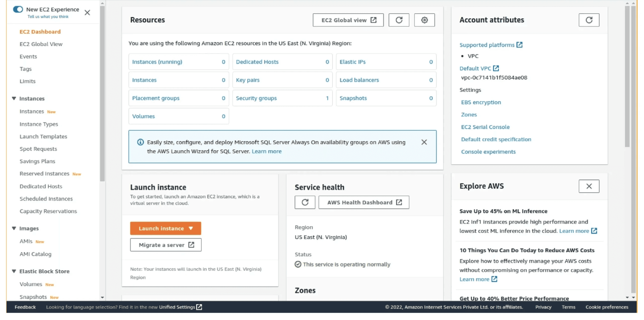Open the Security groups resource link
Image resolution: width=644 pixels, height=320 pixels.
(256, 98)
